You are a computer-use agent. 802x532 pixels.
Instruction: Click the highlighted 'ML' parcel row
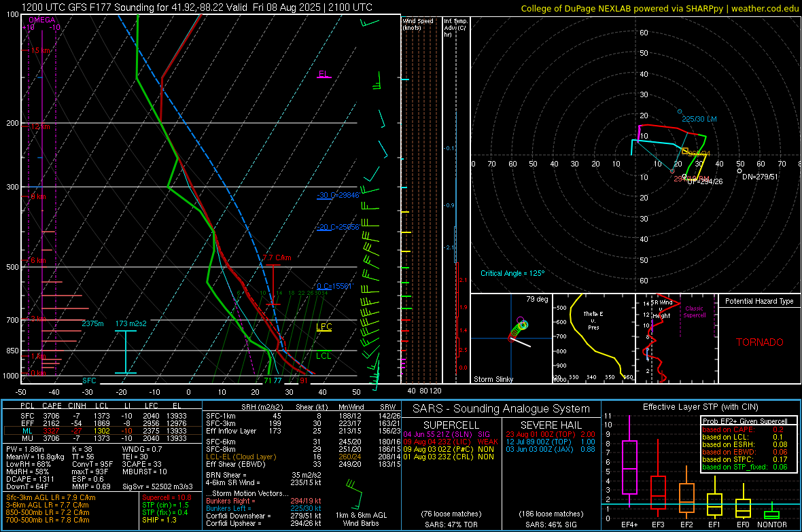103,431
